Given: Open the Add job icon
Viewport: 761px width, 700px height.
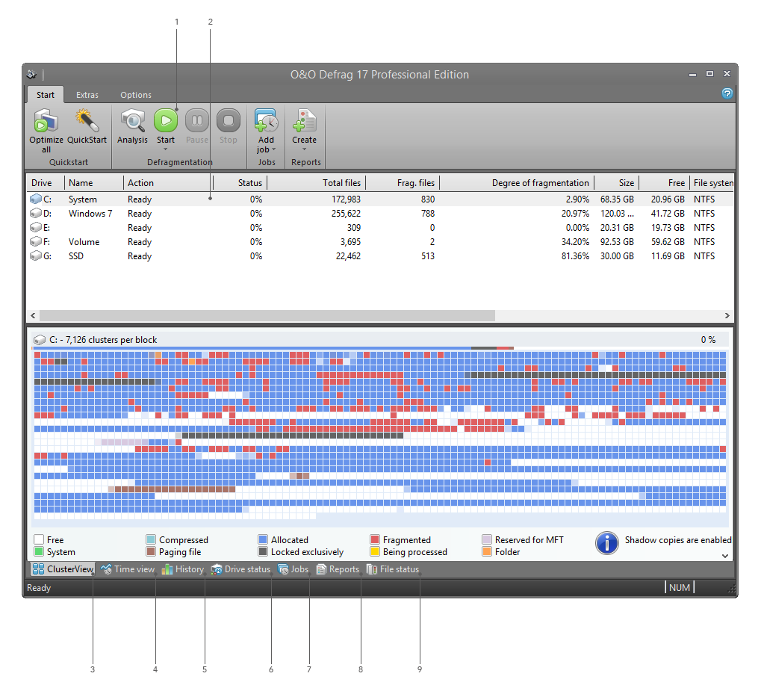Looking at the screenshot, I should [x=266, y=120].
